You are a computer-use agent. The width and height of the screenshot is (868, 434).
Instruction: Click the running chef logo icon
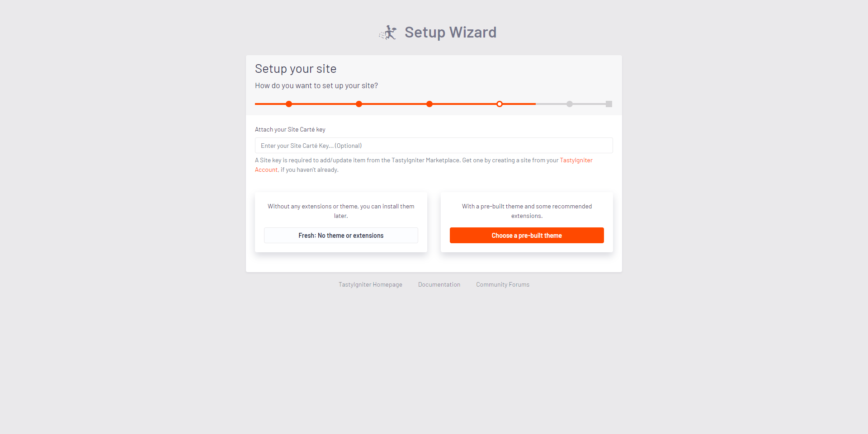pos(388,33)
